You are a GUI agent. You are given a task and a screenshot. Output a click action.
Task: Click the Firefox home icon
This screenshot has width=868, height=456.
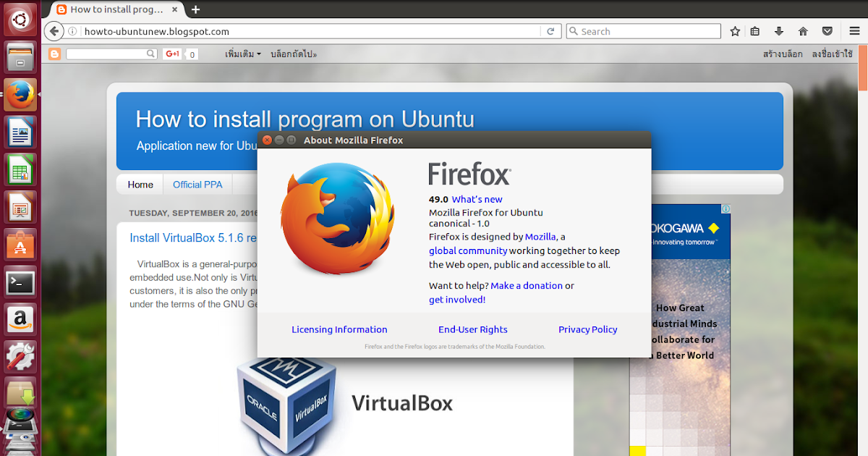coord(802,31)
